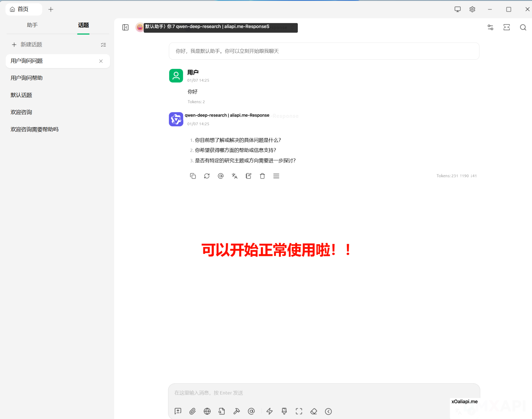Click the green user avatar
This screenshot has width=532, height=419.
pos(176,76)
